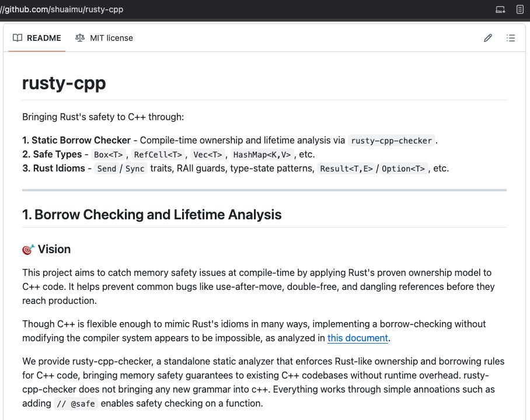Open reader view from the address bar icon
Screen dimensions: 530x420
(x=520, y=10)
